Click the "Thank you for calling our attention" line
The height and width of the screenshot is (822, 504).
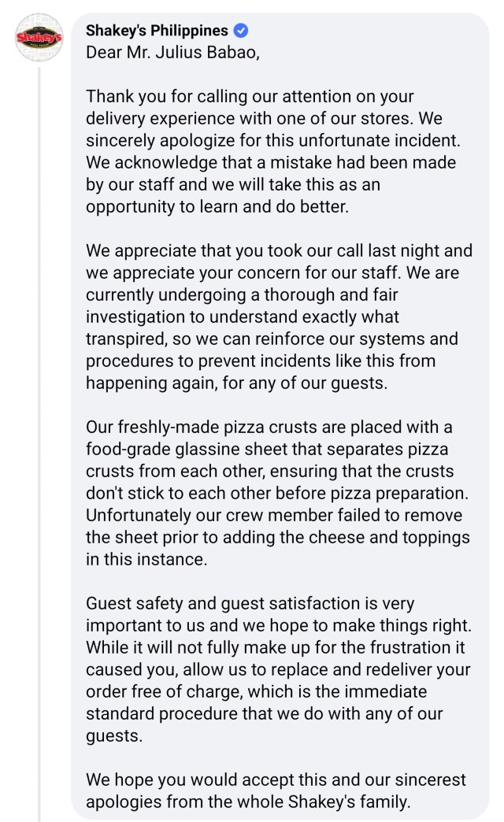point(250,97)
